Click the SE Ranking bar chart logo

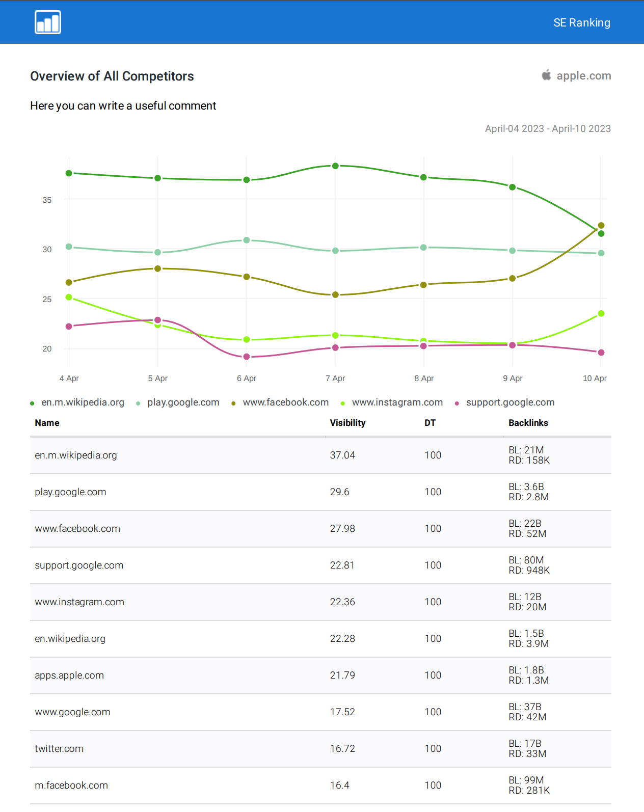pyautogui.click(x=47, y=22)
